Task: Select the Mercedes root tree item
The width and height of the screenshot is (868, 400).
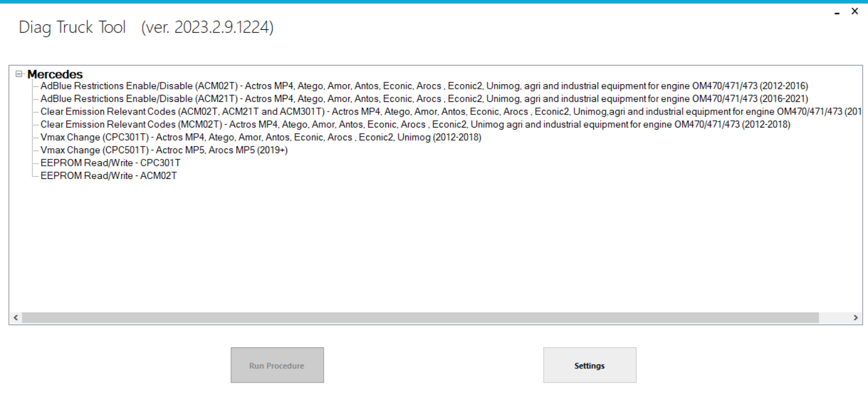Action: (x=55, y=74)
